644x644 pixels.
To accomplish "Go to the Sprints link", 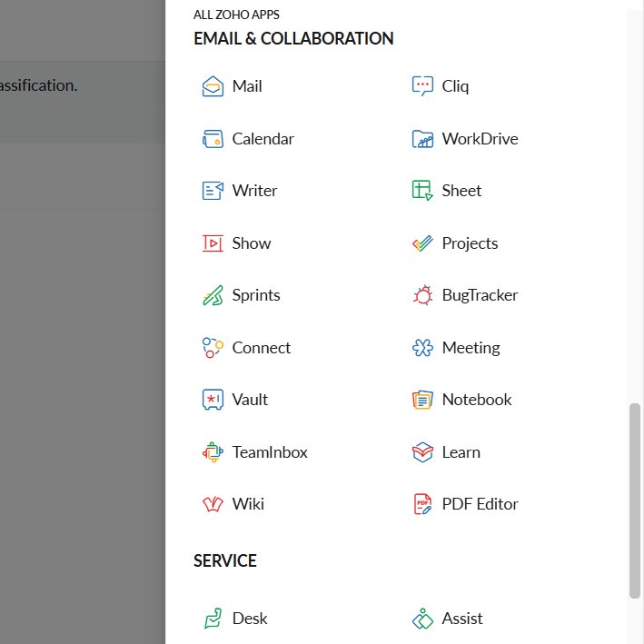I will point(256,295).
